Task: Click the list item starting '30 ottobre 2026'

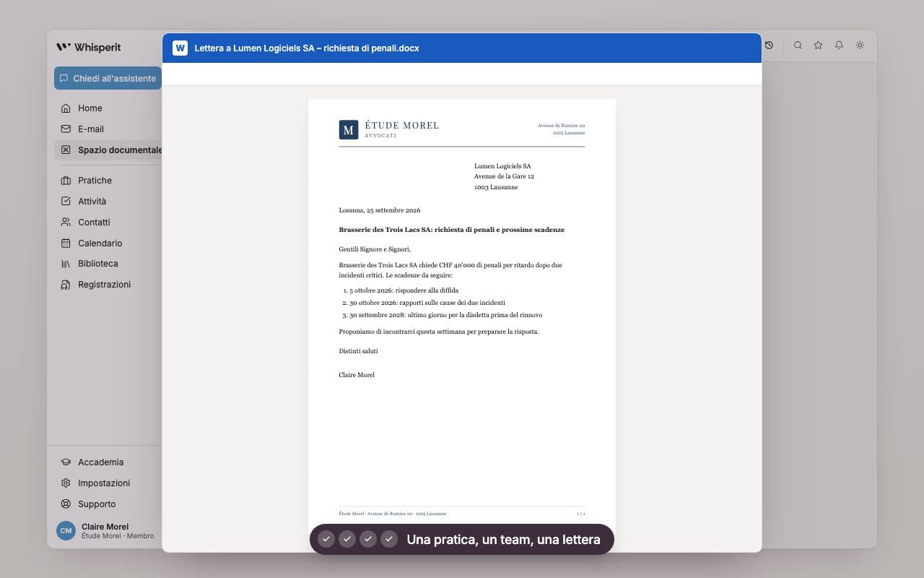Action: pos(427,303)
